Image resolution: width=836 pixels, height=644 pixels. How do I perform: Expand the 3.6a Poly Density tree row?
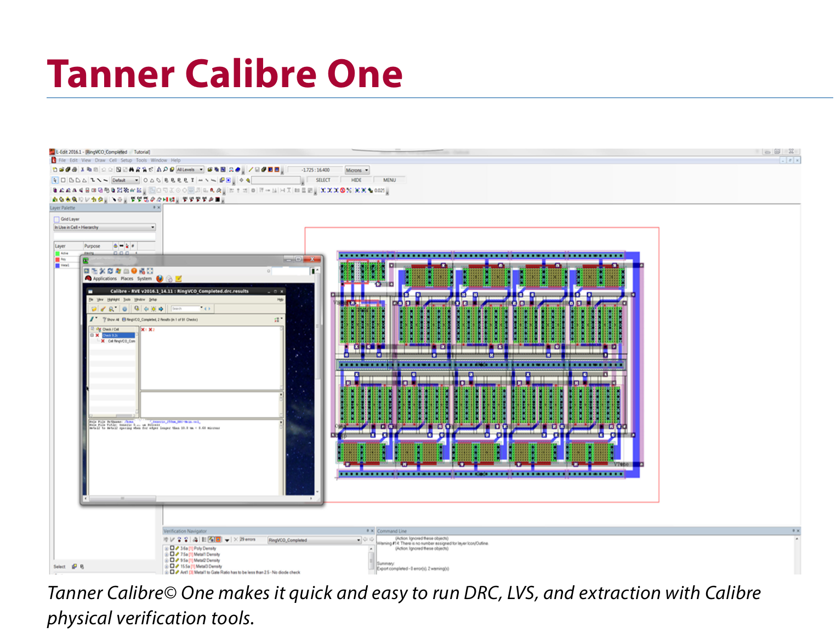click(x=167, y=549)
